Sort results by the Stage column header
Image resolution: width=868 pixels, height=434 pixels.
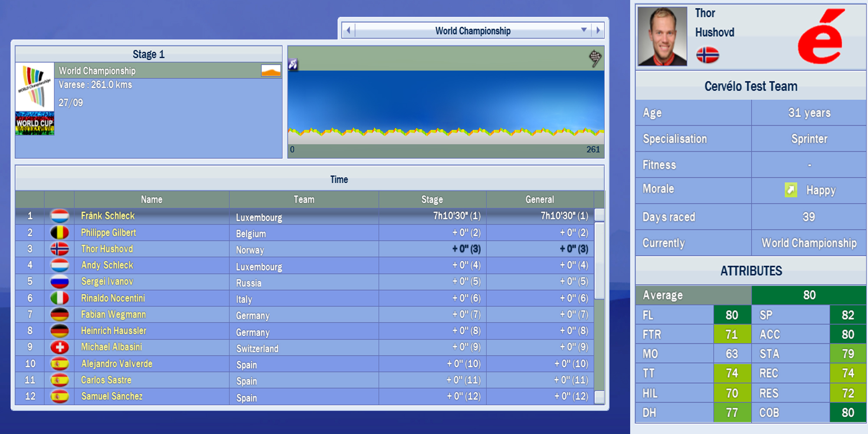pos(432,200)
